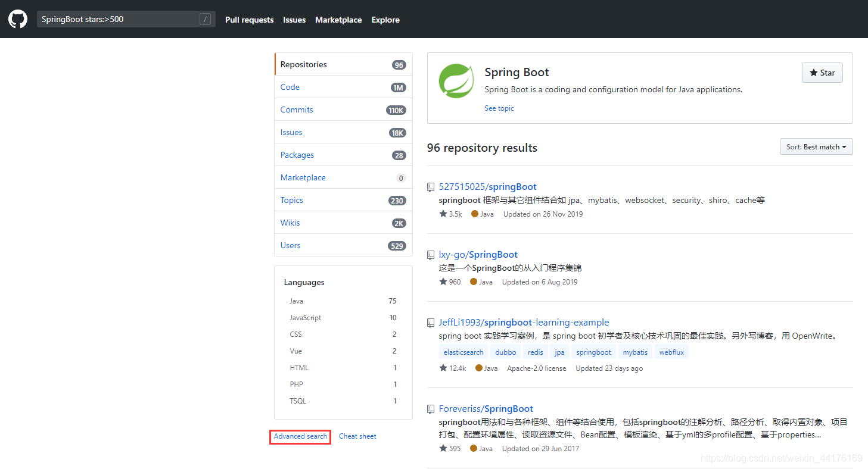
Task: Click the webflux topic tag
Action: (671, 352)
